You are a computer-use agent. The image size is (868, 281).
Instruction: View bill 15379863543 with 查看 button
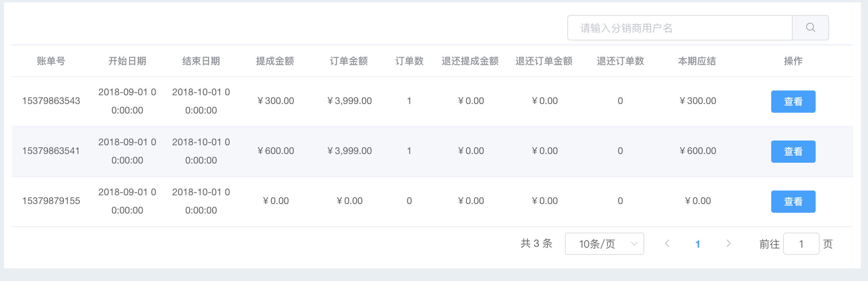click(x=793, y=102)
